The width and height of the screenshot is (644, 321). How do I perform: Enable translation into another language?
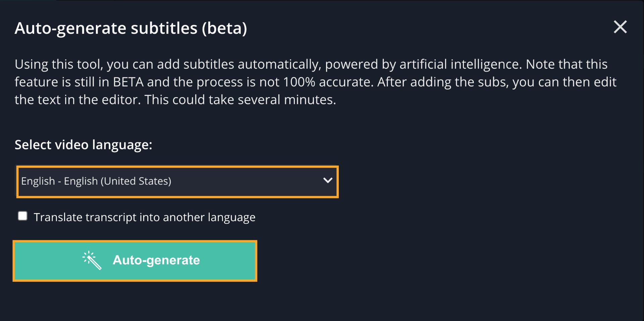coord(22,216)
